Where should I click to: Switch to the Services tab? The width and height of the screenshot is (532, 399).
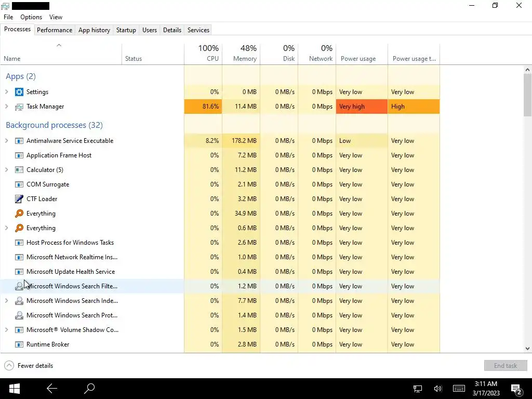coord(198,30)
